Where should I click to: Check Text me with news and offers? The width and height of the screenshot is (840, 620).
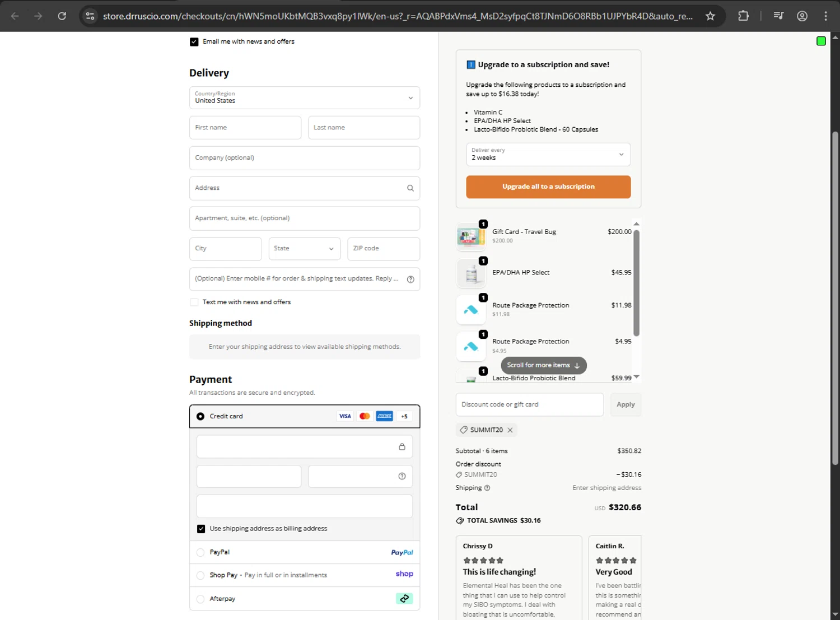point(194,302)
